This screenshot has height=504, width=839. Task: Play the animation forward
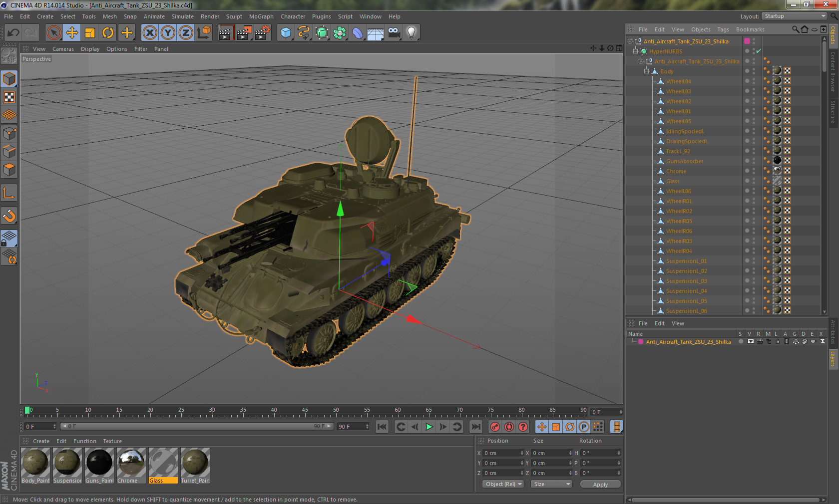429,427
